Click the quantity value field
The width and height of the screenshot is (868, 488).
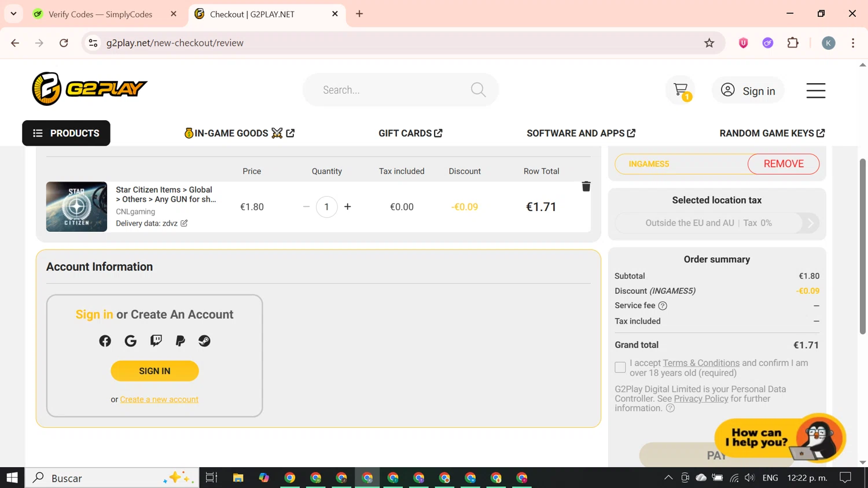pyautogui.click(x=327, y=207)
